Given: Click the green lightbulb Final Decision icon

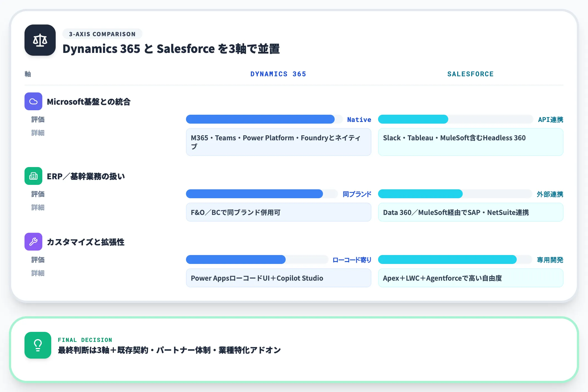Looking at the screenshot, I should (38, 345).
